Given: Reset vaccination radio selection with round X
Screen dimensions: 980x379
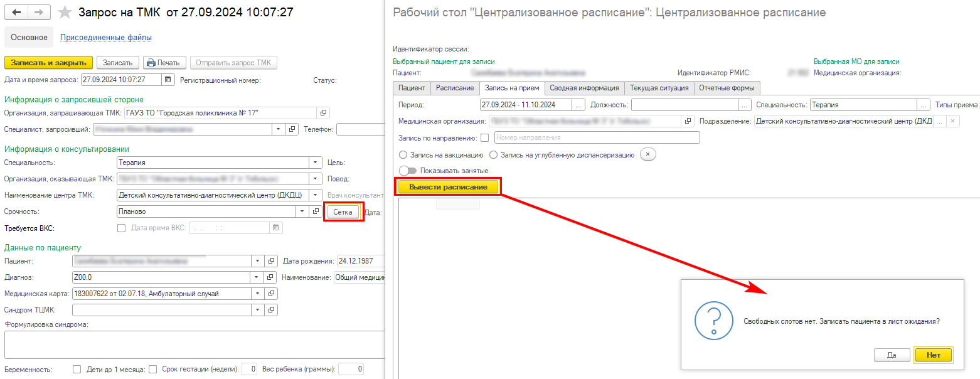Looking at the screenshot, I should click(x=648, y=154).
